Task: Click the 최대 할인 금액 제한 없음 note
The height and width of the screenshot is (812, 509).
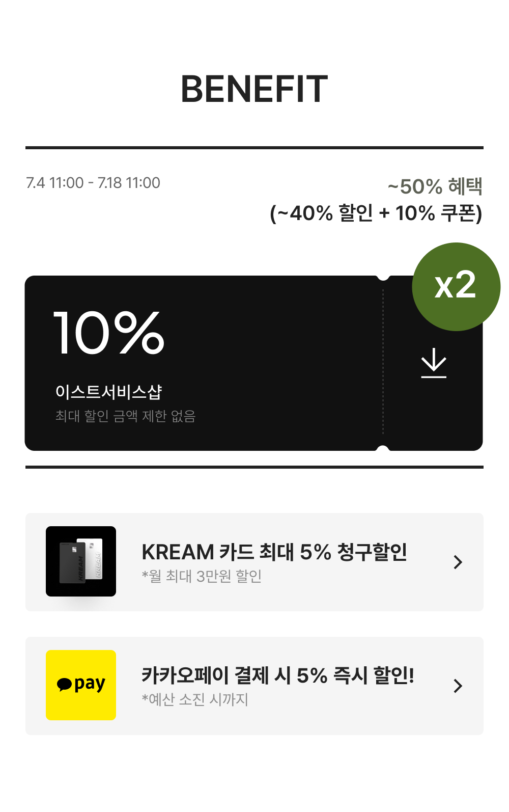Action: click(x=125, y=416)
